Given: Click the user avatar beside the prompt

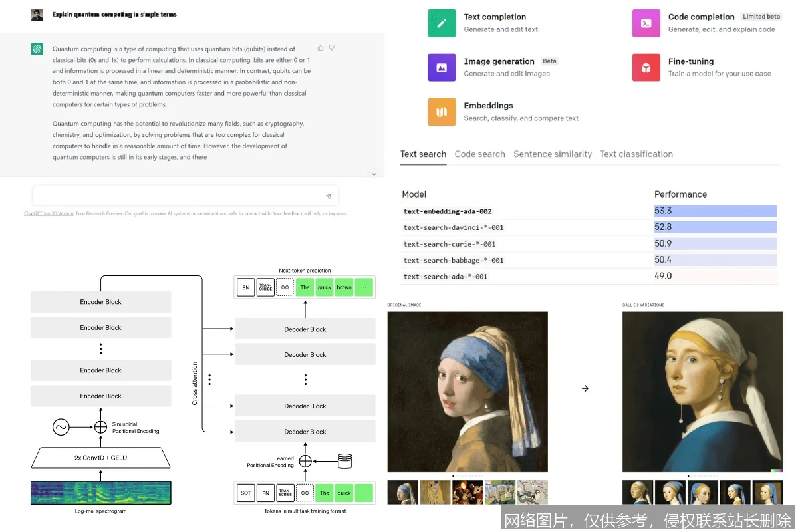Looking at the screenshot, I should coord(37,15).
